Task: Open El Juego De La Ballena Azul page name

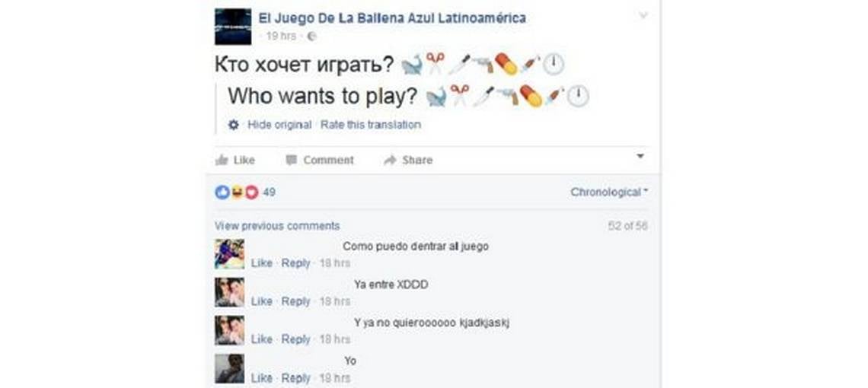Action: click(x=392, y=18)
